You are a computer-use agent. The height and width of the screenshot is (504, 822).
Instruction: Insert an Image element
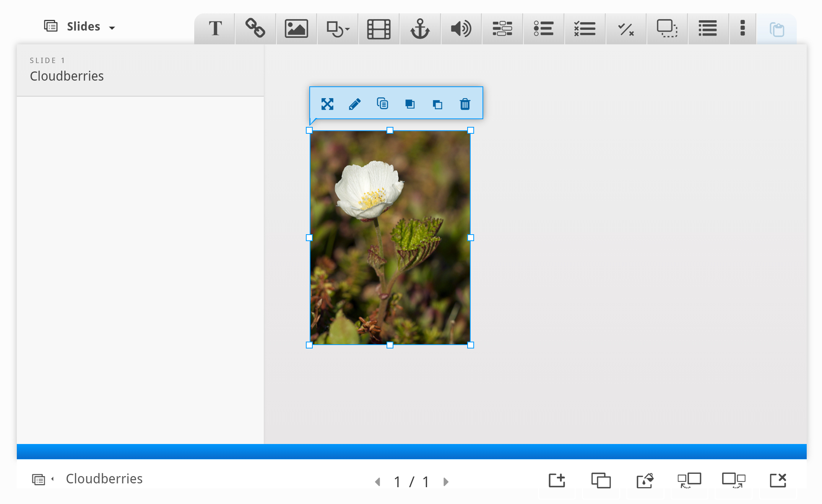coord(296,29)
